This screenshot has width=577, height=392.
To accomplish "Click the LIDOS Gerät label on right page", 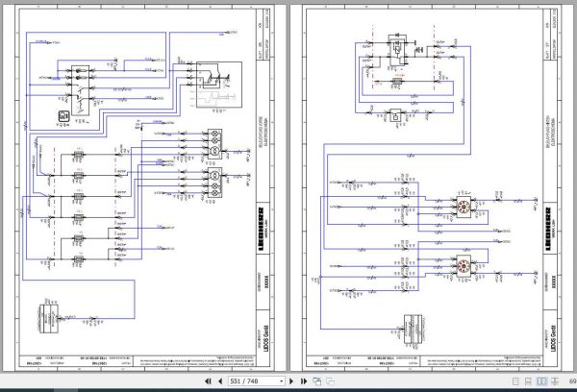I will [x=553, y=339].
